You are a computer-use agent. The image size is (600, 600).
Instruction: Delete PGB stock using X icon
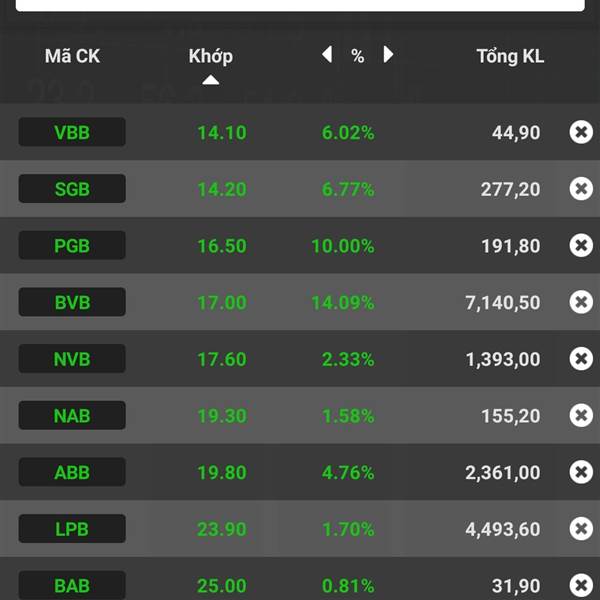[x=581, y=245]
